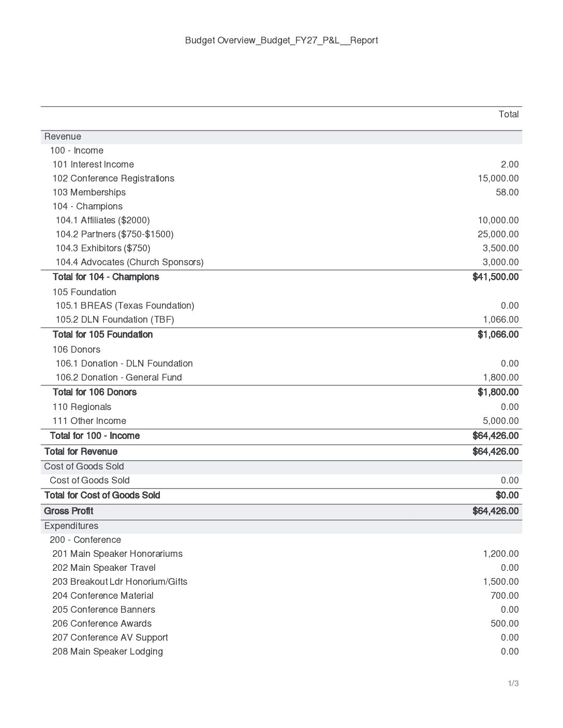Click the 111 Other Income amount 5,000.00
This screenshot has width=563, height=728.
tap(500, 421)
